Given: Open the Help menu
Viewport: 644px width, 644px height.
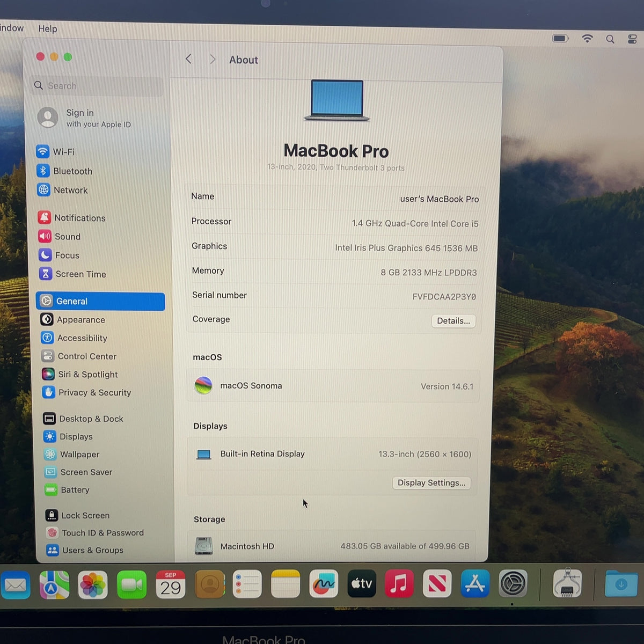Looking at the screenshot, I should (47, 28).
